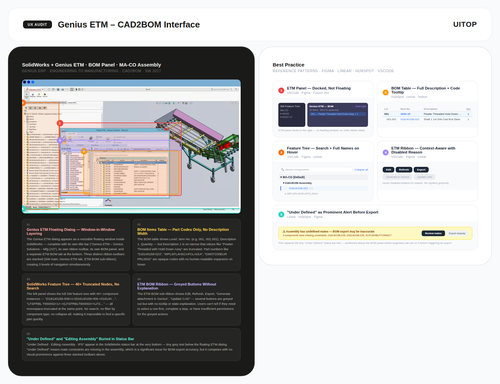Select the ETM Ribbon Context-Aware heading
Screen dimensions: 500x384
(x=423, y=150)
